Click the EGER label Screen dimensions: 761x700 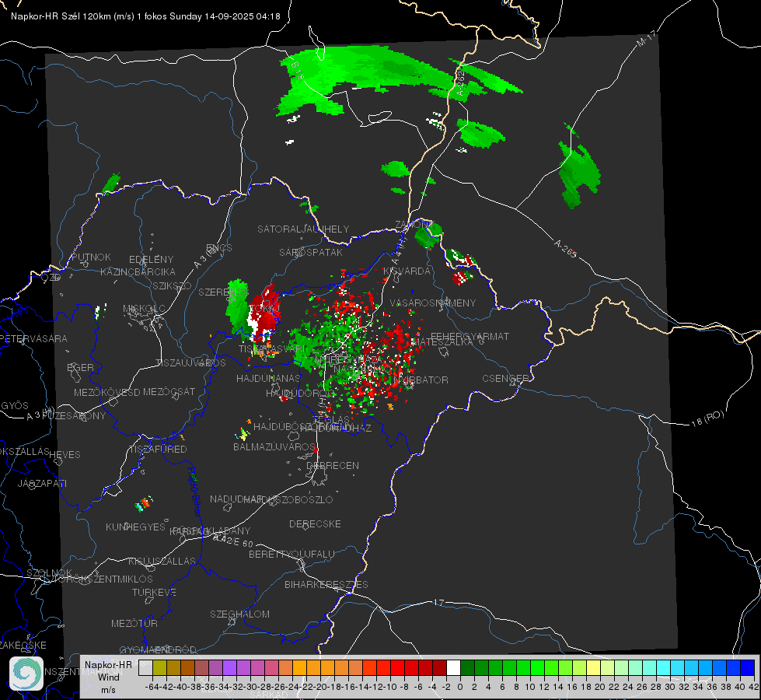tap(81, 367)
